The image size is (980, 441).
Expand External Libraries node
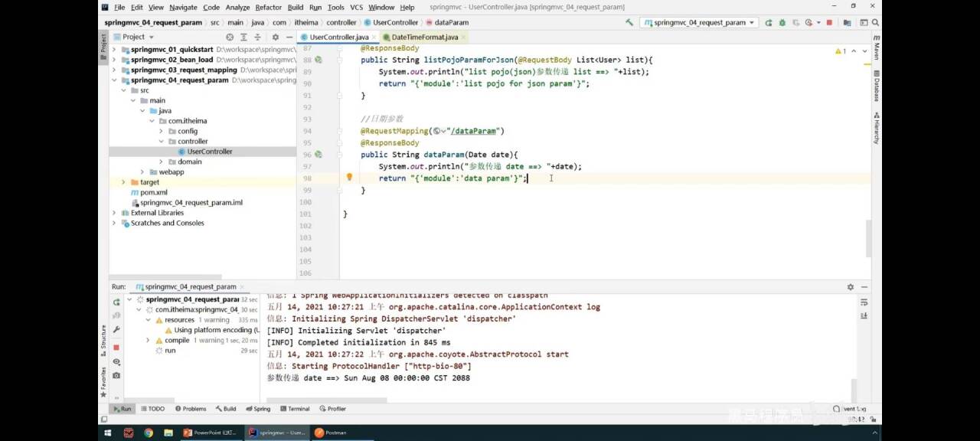point(115,213)
